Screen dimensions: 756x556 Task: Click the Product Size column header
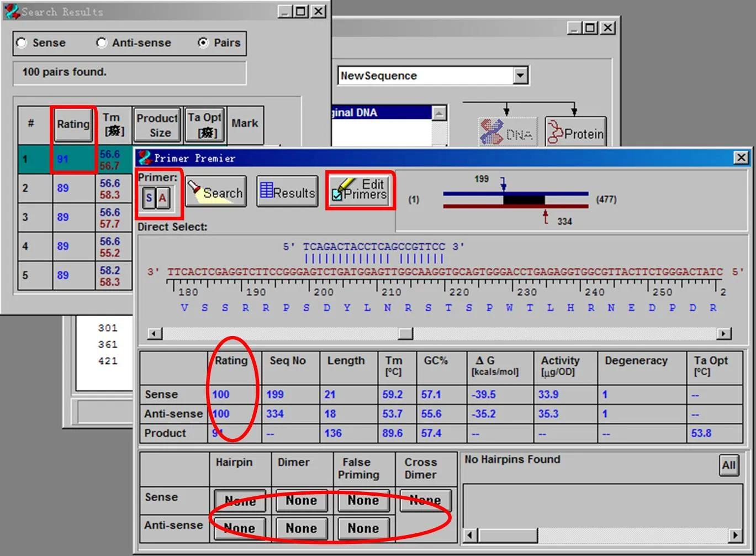pyautogui.click(x=157, y=125)
